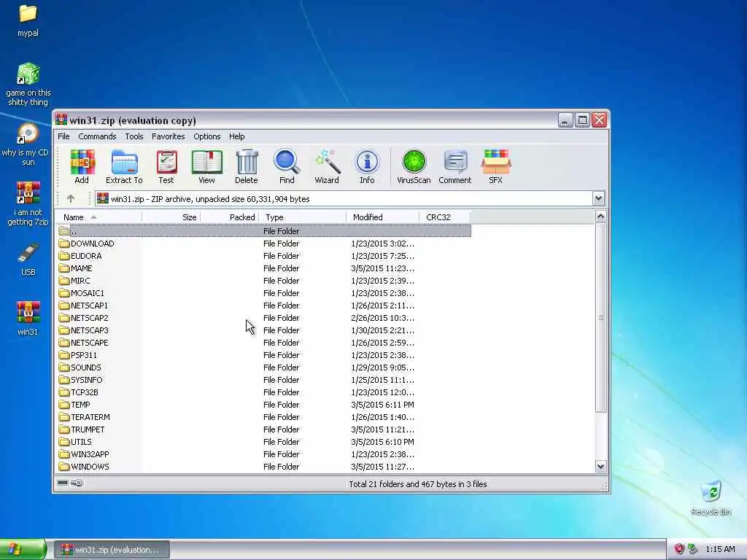Open the Options menu
Image resolution: width=747 pixels, height=560 pixels.
pos(206,136)
